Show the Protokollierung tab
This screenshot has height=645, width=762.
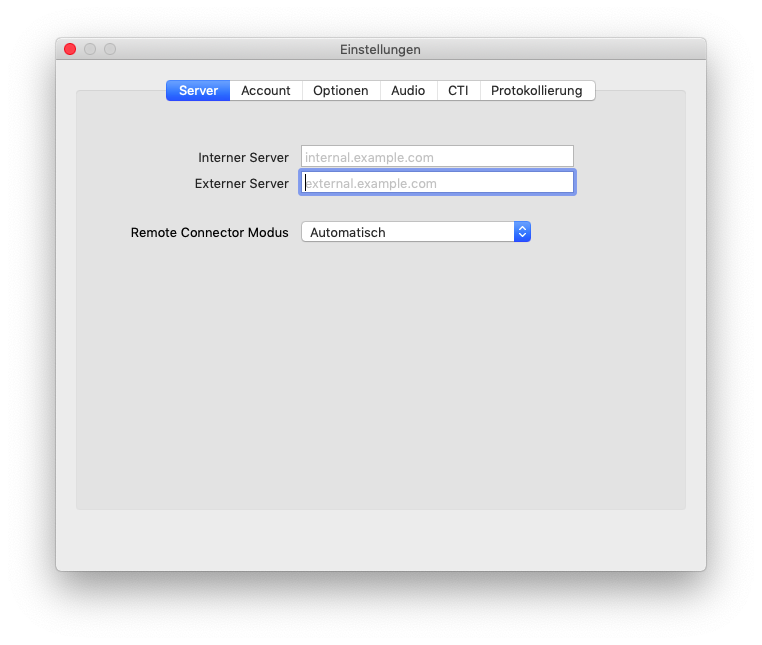coord(536,91)
